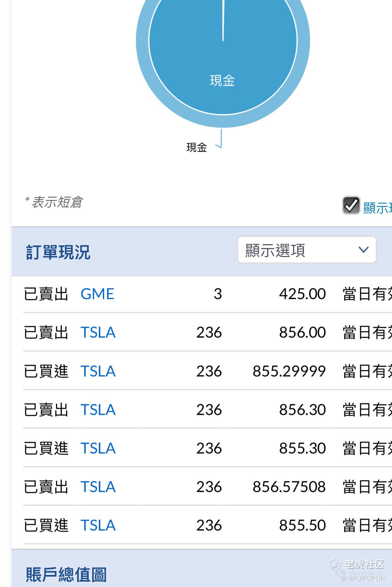Select the 訂單現況 section header
The height and width of the screenshot is (587, 392).
[58, 252]
